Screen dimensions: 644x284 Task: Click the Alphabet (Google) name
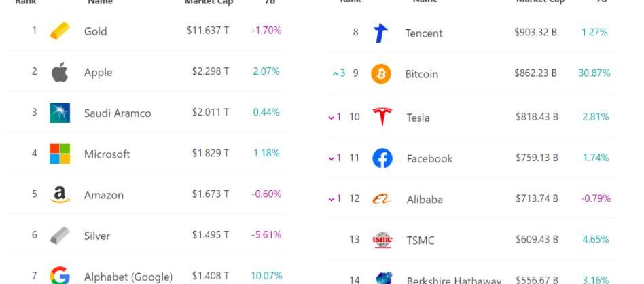[x=128, y=277]
